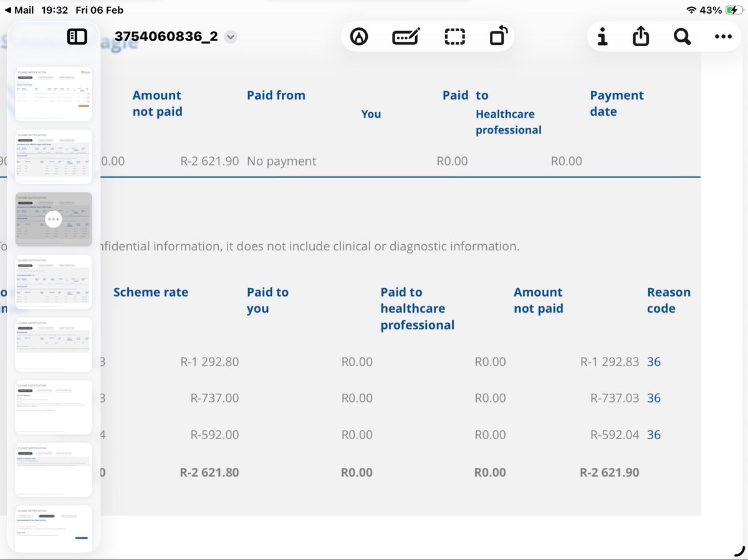Viewport: 748px width, 560px height.
Task: Open the sixth page thumbnail
Action: click(54, 407)
